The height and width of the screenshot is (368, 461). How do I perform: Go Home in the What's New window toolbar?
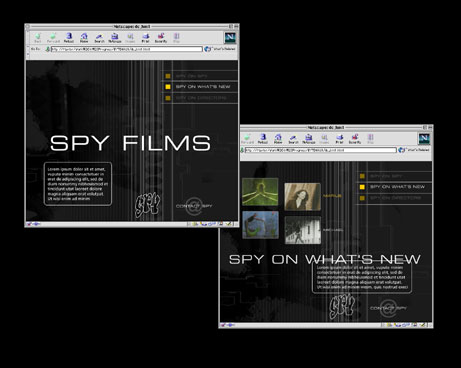278,138
